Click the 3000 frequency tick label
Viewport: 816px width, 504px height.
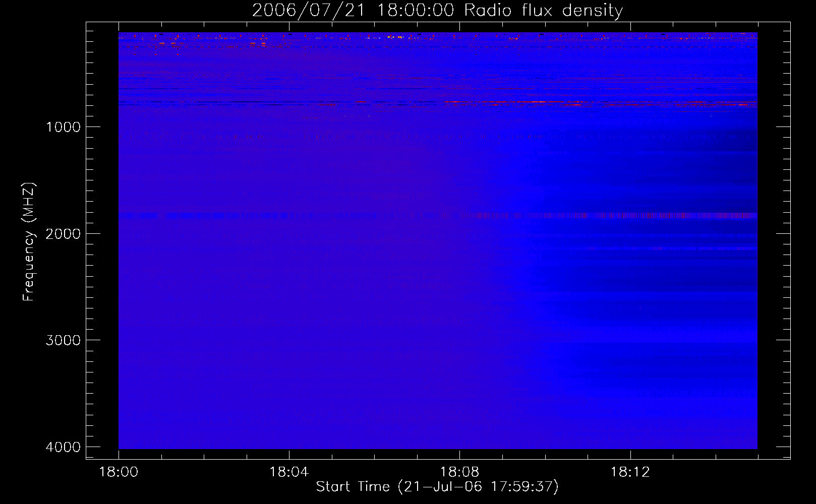(64, 340)
